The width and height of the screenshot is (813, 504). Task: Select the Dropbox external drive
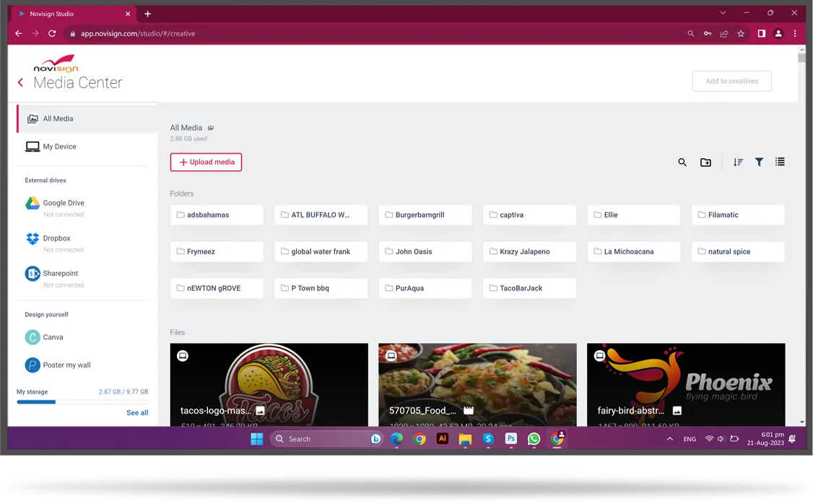(x=56, y=238)
